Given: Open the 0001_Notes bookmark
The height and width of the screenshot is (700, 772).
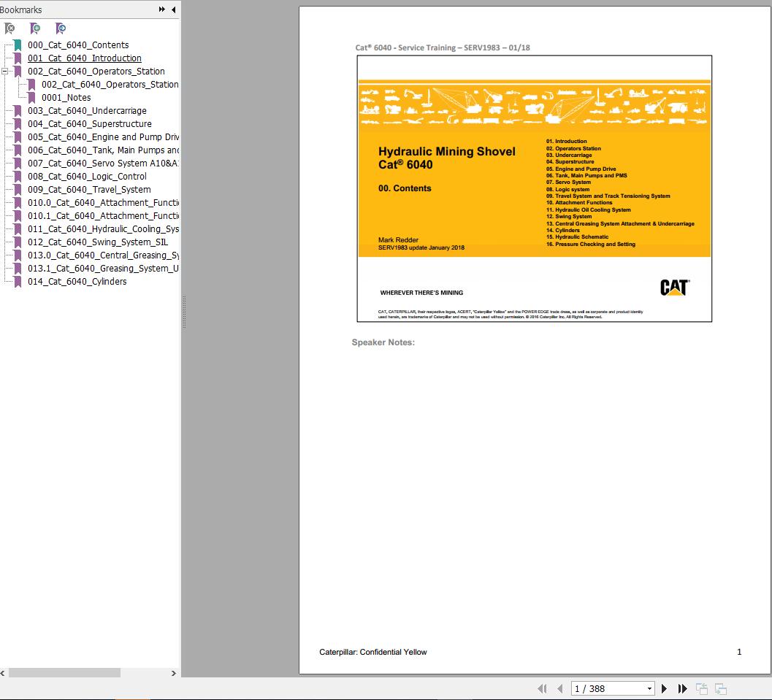Looking at the screenshot, I should point(66,97).
